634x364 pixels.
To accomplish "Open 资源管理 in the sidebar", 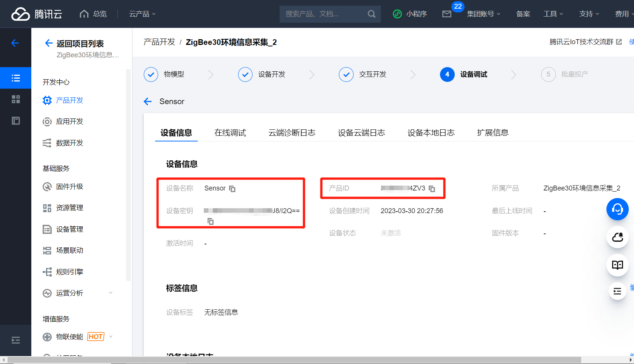I will tap(69, 208).
